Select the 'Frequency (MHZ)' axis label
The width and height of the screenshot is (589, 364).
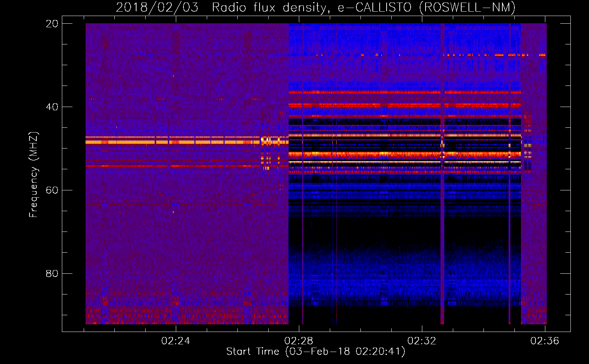[33, 175]
